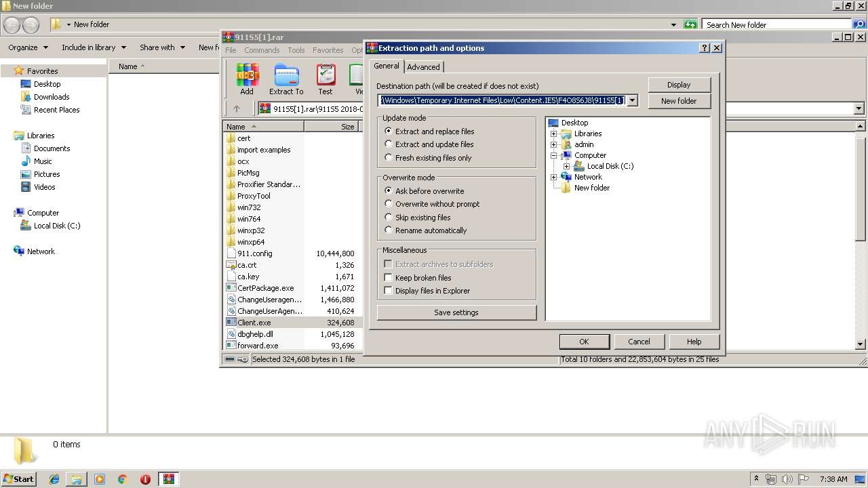
Task: Click the Extract To toolbar icon
Action: tap(286, 79)
